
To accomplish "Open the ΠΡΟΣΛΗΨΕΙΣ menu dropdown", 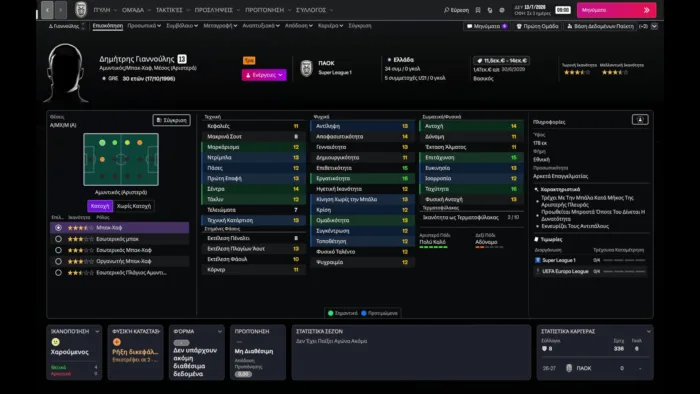I will point(217,10).
